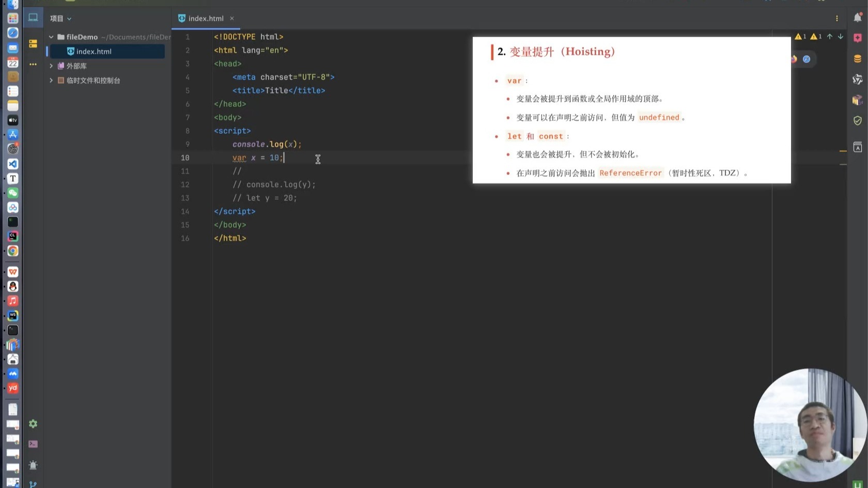Open Youdao (yd) app from the Dock

click(13, 388)
